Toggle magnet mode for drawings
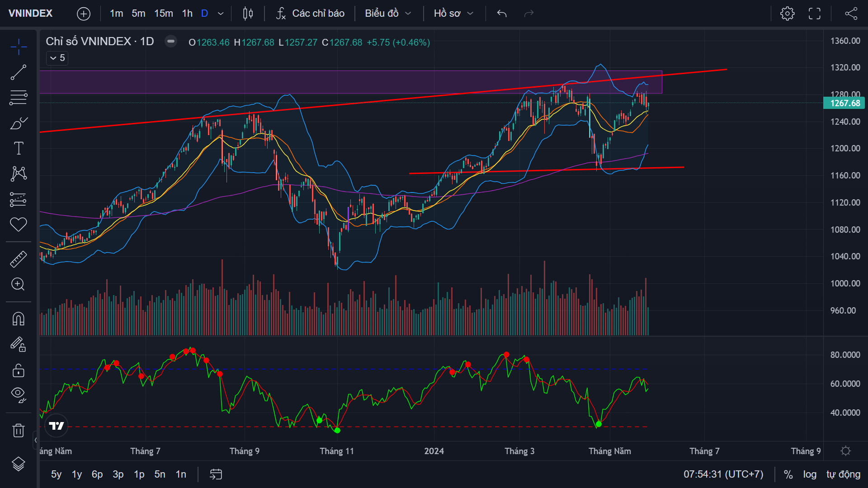Viewport: 868px width, 488px height. [19, 319]
